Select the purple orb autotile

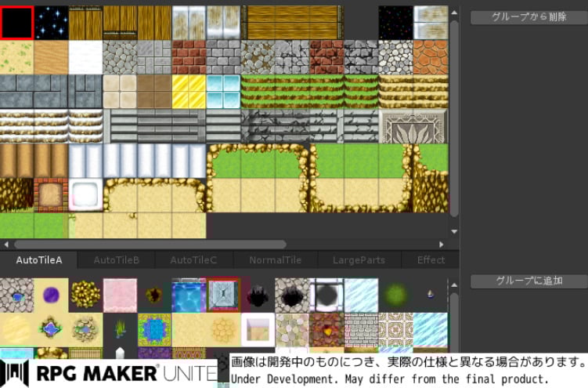51,295
